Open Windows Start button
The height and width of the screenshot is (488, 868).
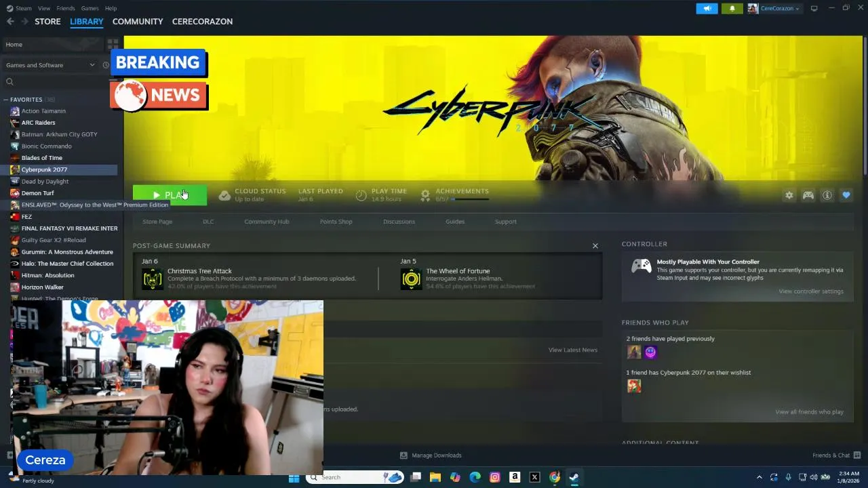pyautogui.click(x=294, y=477)
